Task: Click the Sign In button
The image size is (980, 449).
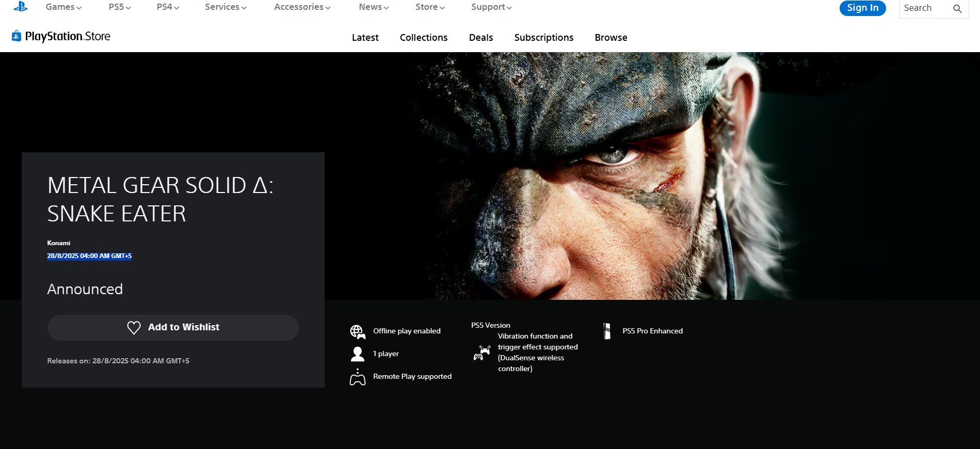Action: pos(862,8)
